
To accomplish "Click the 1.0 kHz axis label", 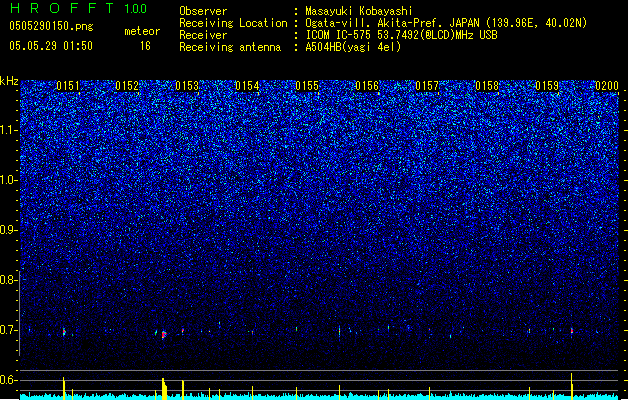I will (x=9, y=180).
